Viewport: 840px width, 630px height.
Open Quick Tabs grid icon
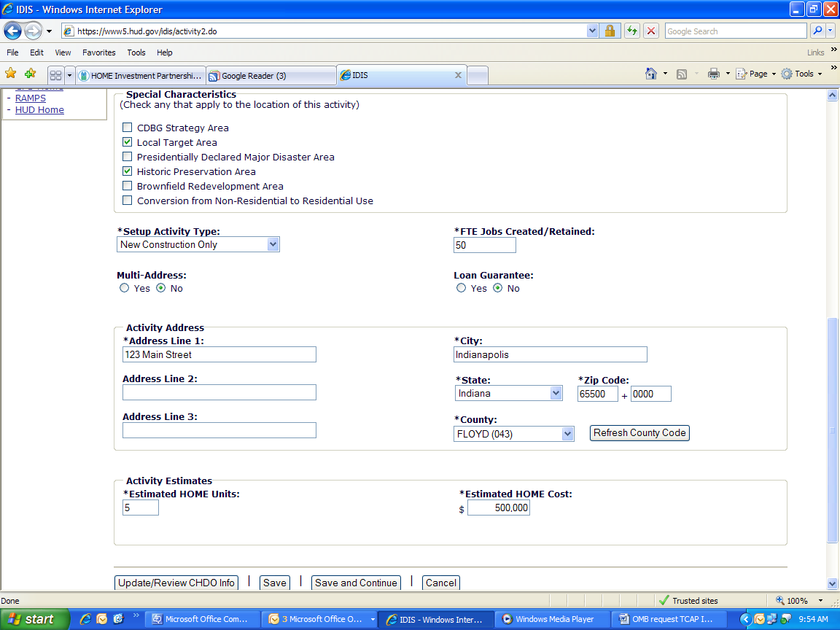pos(55,76)
